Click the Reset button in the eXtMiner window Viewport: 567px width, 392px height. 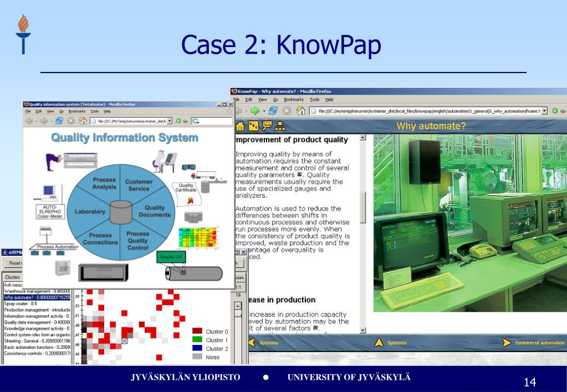13,263
